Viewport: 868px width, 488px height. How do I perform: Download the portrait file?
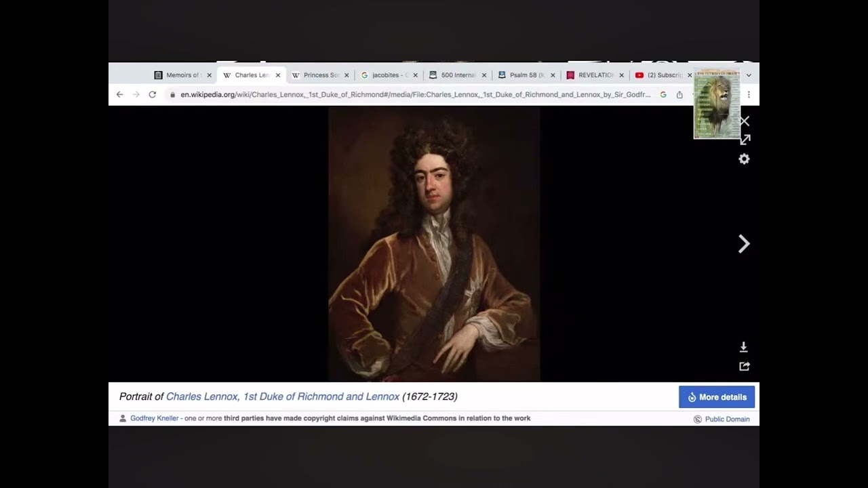(744, 347)
